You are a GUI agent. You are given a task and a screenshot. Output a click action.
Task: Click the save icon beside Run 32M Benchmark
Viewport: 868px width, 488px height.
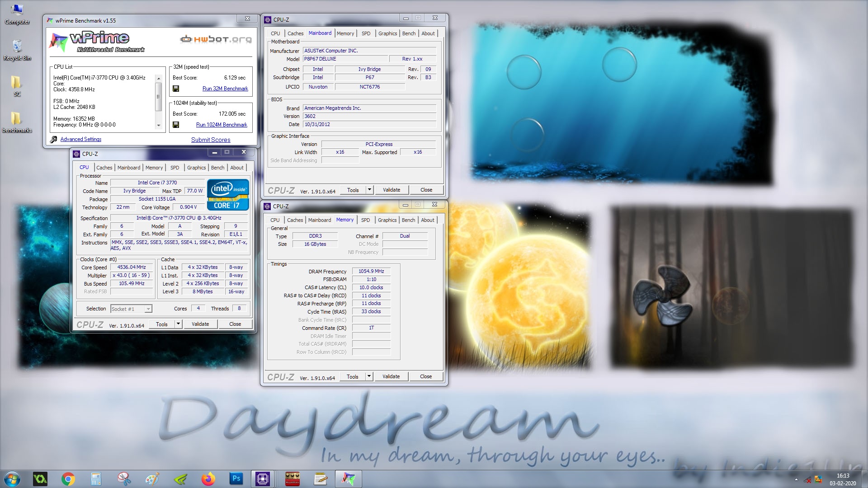tap(176, 89)
